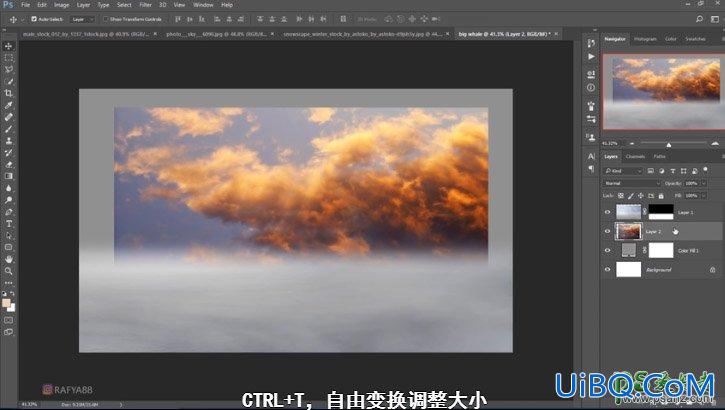Screen dimensions: 725x410
Task: Filter layers by adjustment layers icon
Action: (662, 171)
